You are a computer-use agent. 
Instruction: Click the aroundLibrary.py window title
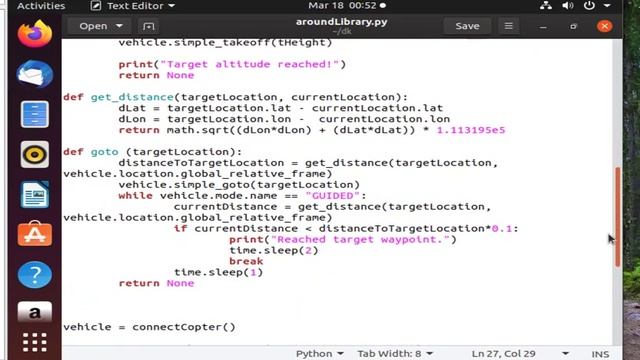coord(342,22)
